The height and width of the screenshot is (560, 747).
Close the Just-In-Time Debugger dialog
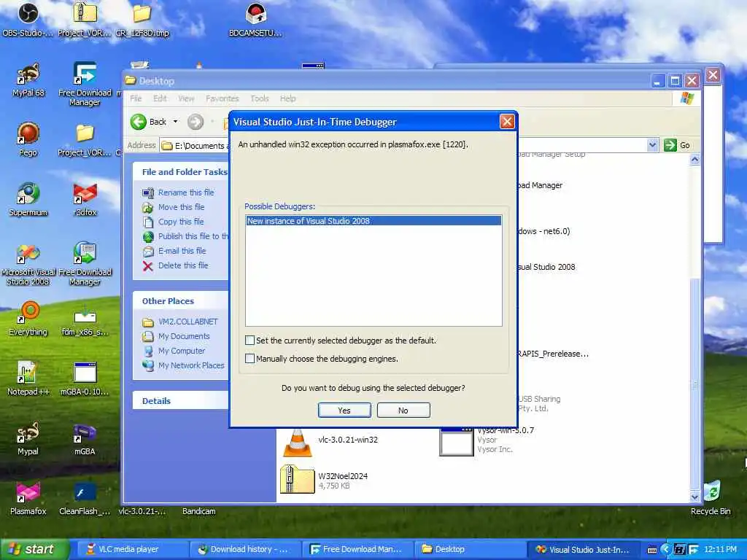point(507,122)
